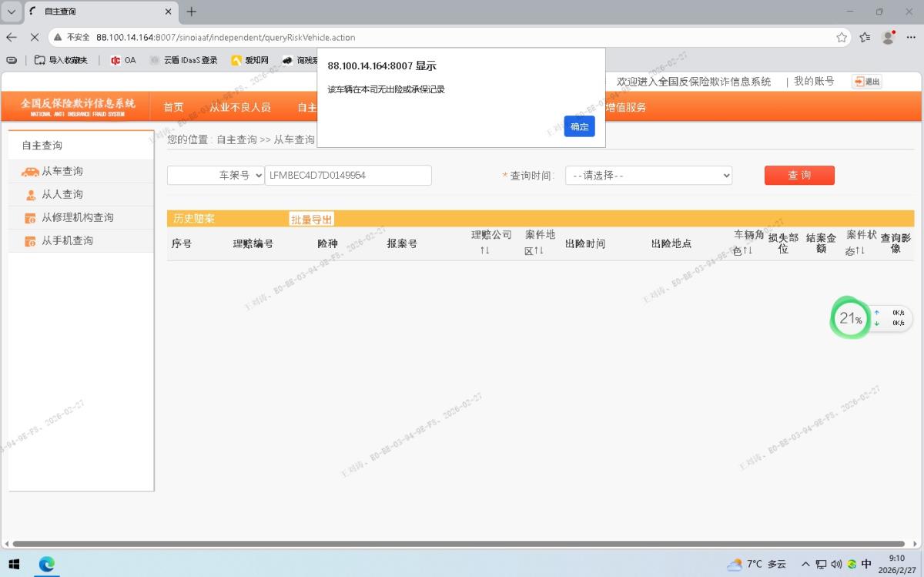This screenshot has width=924, height=577.
Task: Open the 首页 nav menu item
Action: pos(173,107)
